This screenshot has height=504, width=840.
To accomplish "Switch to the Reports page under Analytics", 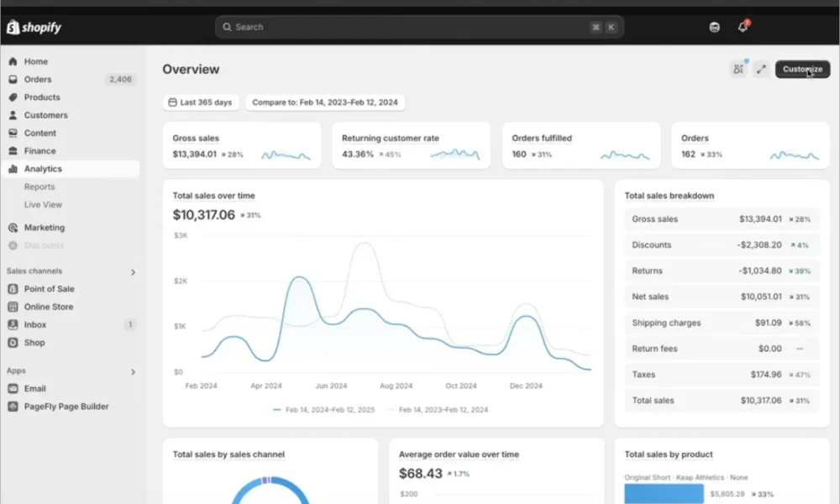I will click(x=39, y=186).
